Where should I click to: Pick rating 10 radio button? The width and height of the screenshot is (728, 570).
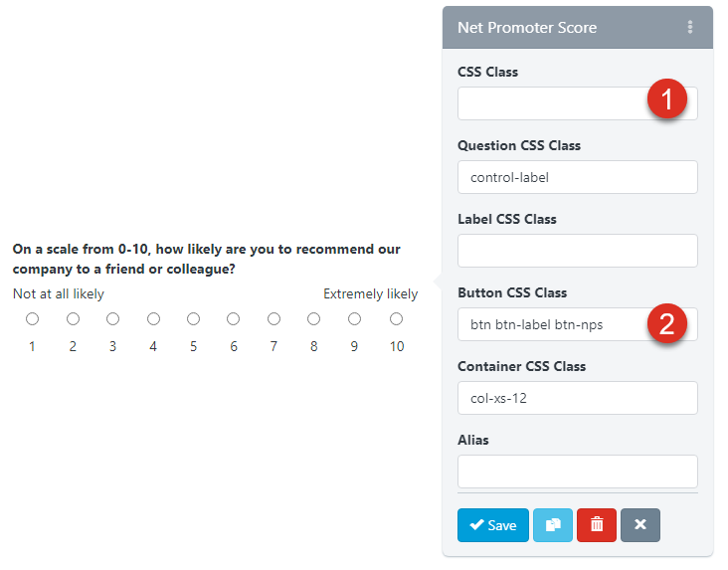(396, 319)
